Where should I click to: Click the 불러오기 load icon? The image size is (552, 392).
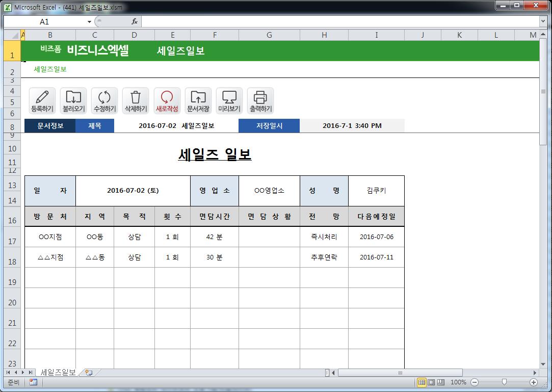(73, 100)
